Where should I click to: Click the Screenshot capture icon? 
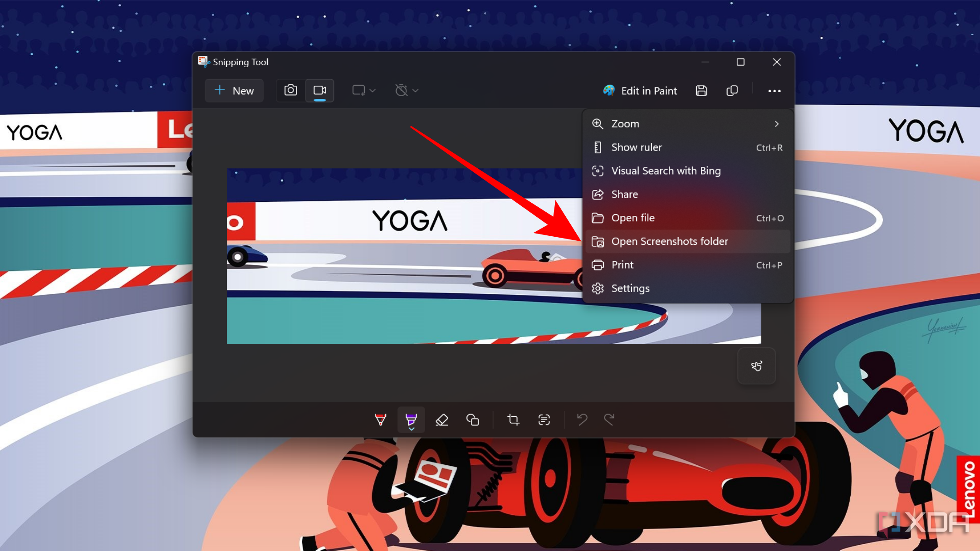[290, 90]
